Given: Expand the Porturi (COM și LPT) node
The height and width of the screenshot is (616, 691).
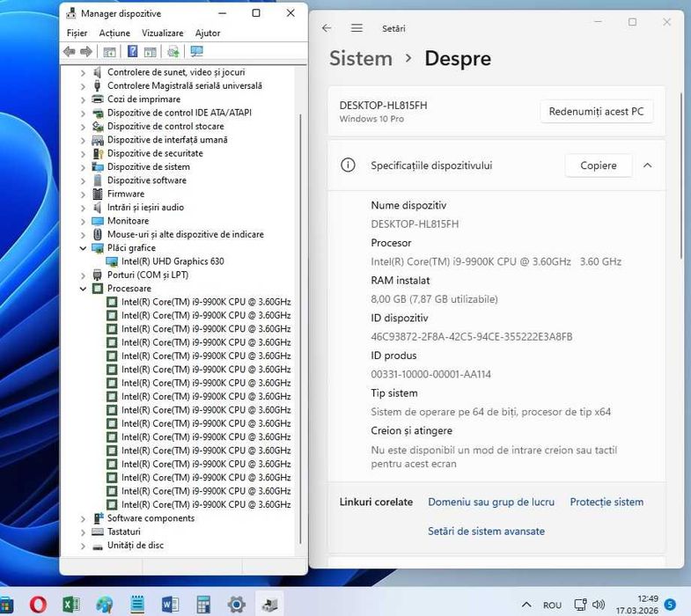Looking at the screenshot, I should pos(83,275).
